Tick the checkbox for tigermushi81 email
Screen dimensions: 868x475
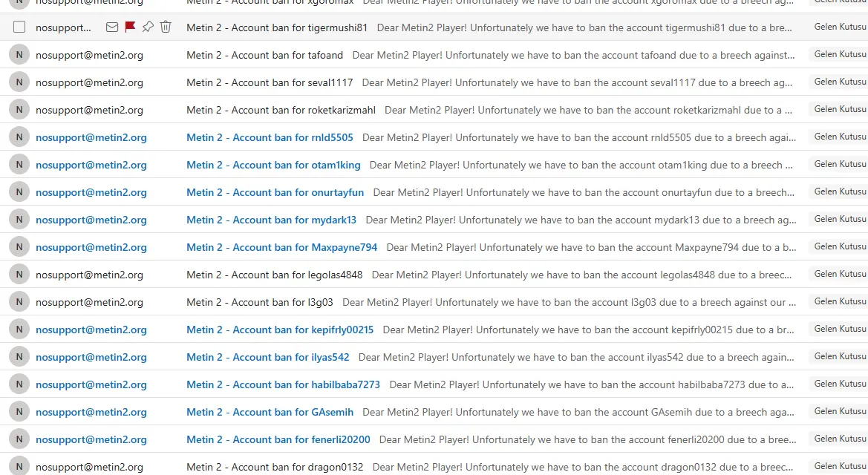pyautogui.click(x=19, y=27)
